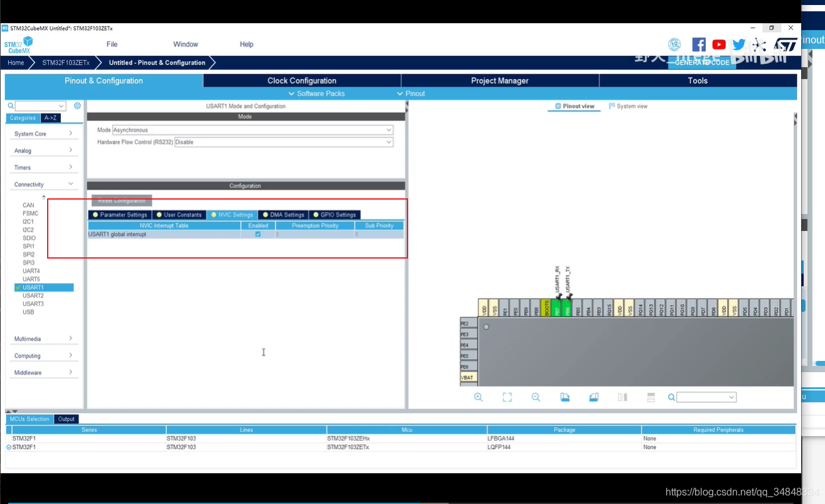Screen dimensions: 825x504
Task: Rotate the chip view clockwise
Action: click(564, 397)
